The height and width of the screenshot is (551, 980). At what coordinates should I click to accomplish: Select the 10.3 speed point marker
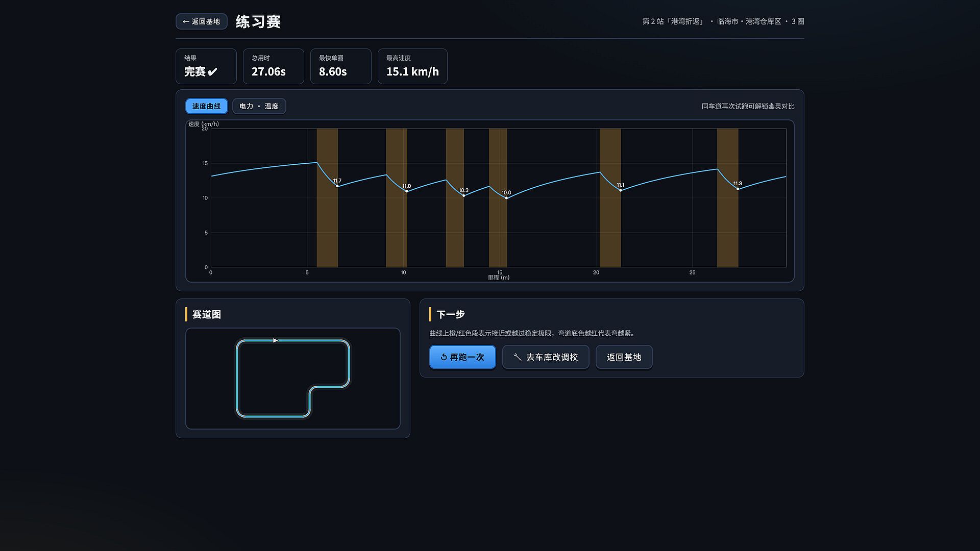[x=463, y=195]
